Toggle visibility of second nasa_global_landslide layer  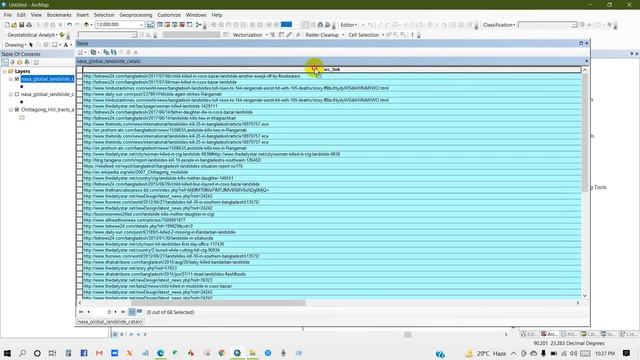[17, 94]
